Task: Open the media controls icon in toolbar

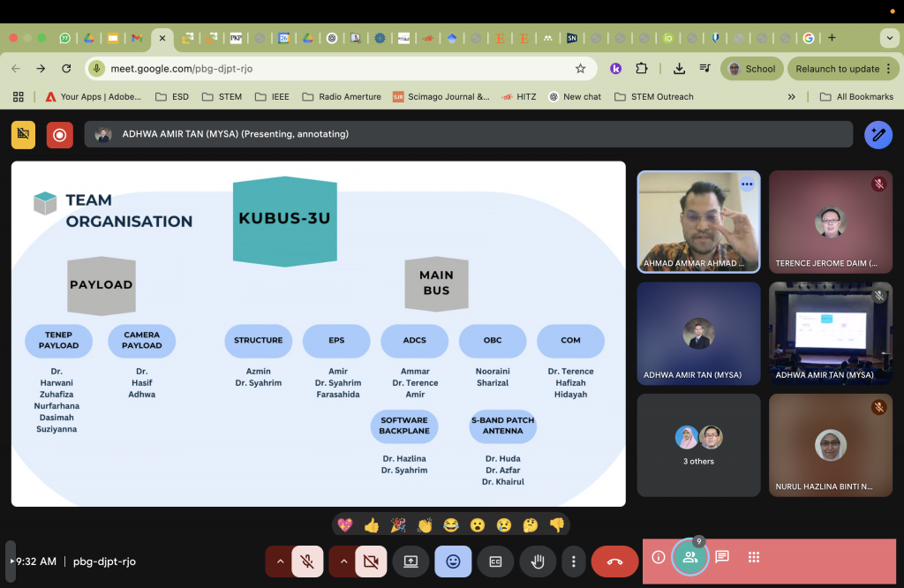Action: (704, 69)
